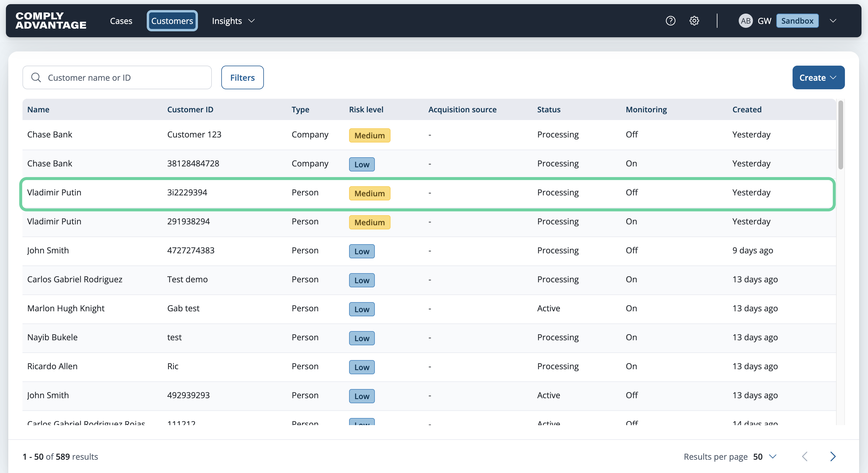Image resolution: width=868 pixels, height=473 pixels.
Task: Open the Create dropdown button
Action: pyautogui.click(x=818, y=77)
